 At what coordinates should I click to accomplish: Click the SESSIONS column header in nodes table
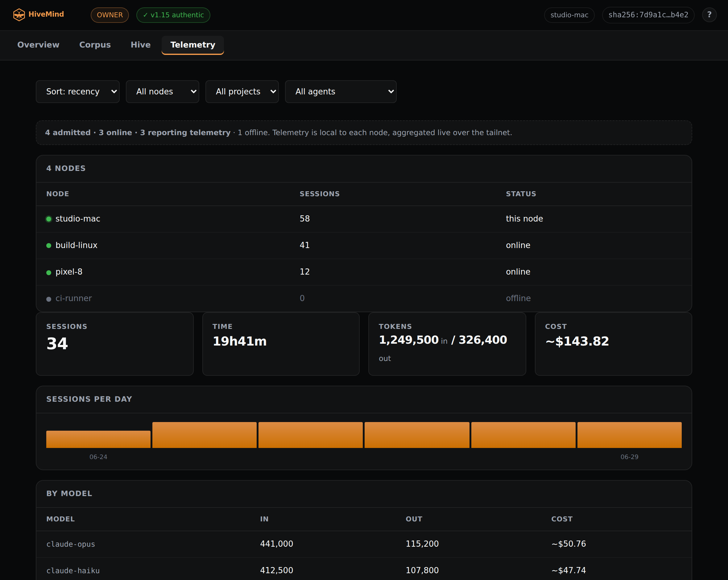point(320,194)
